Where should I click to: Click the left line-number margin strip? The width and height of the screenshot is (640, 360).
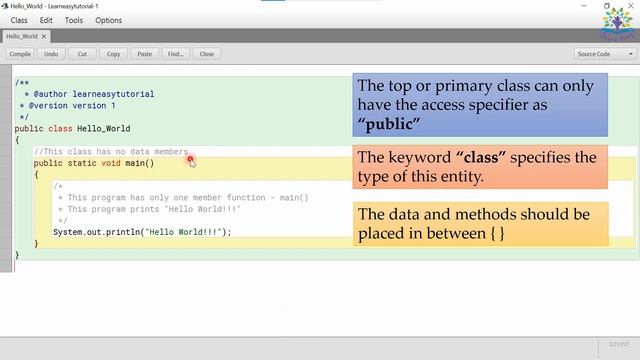[x=6, y=168]
